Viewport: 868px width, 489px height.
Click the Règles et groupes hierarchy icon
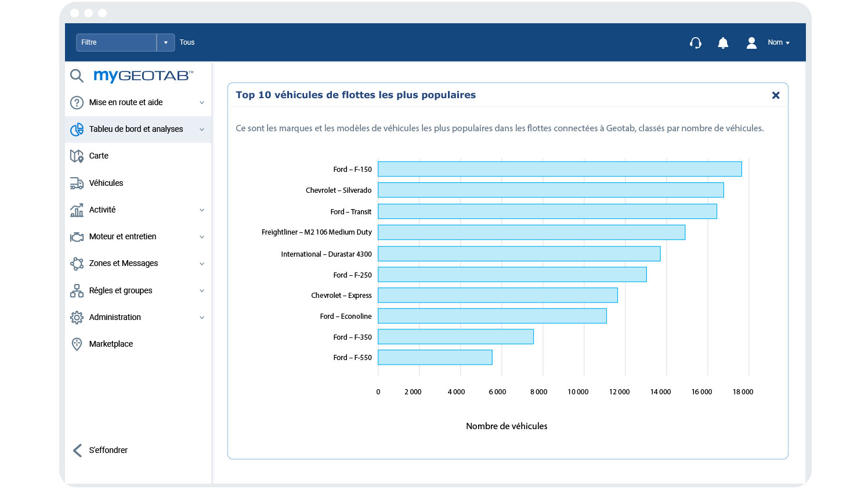[77, 290]
